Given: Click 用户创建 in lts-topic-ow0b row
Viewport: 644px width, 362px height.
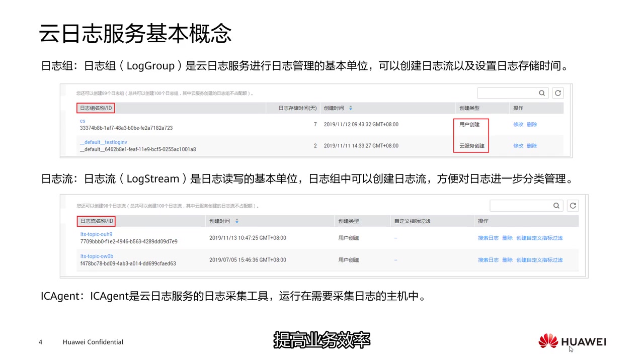Looking at the screenshot, I should [x=349, y=260].
